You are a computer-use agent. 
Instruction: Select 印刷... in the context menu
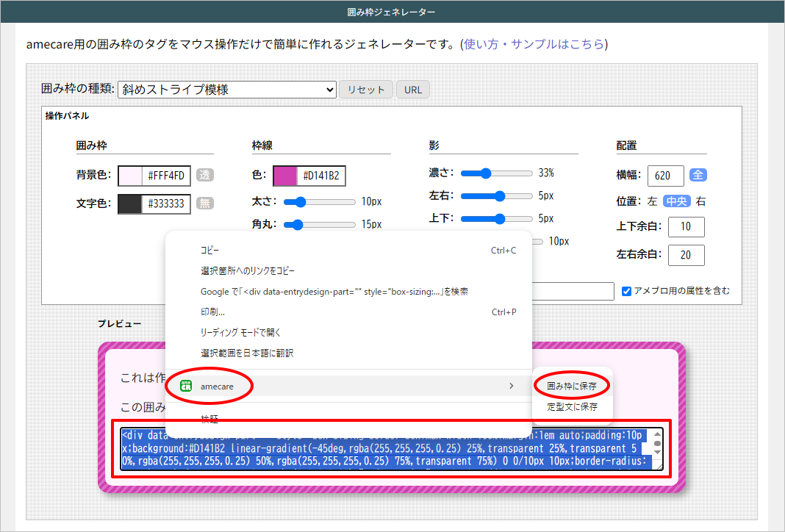click(x=212, y=312)
